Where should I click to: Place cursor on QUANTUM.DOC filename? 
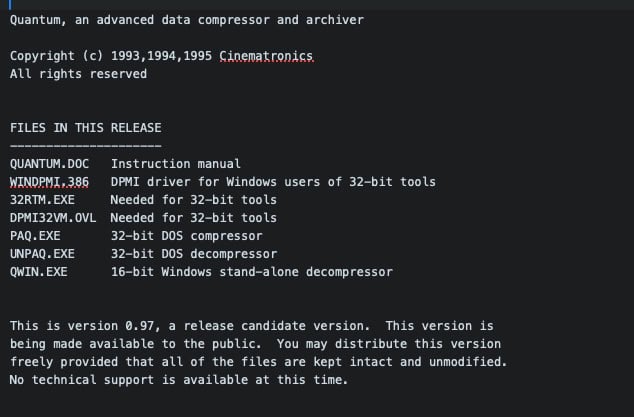pos(49,164)
